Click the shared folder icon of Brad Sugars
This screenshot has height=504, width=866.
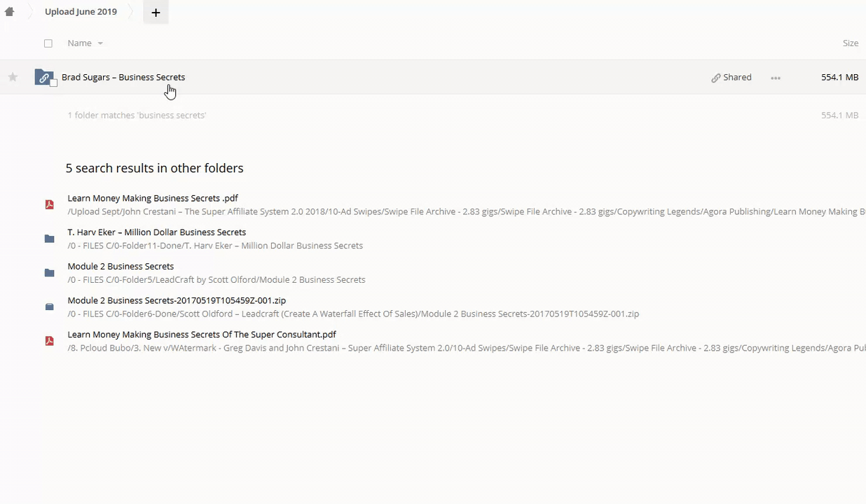coord(43,77)
